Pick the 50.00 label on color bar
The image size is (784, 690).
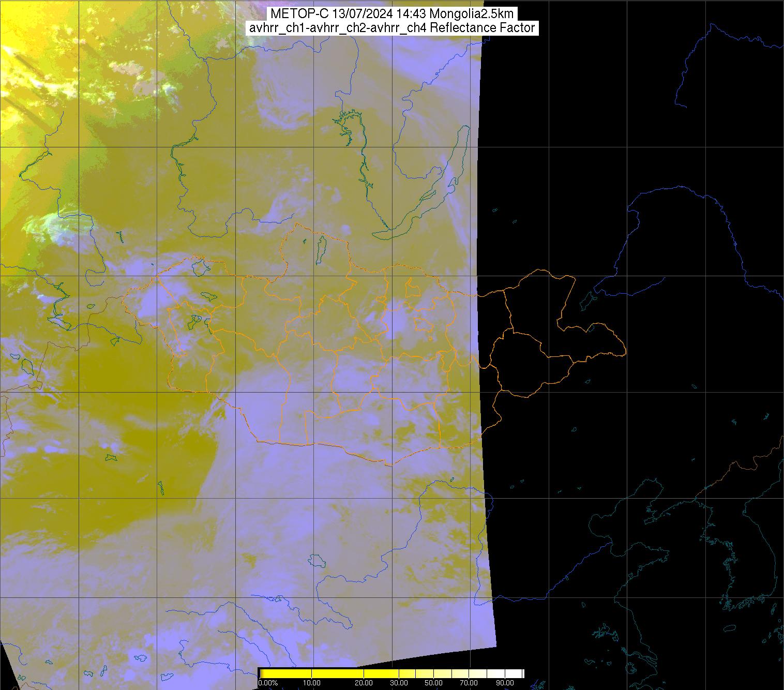tap(433, 683)
